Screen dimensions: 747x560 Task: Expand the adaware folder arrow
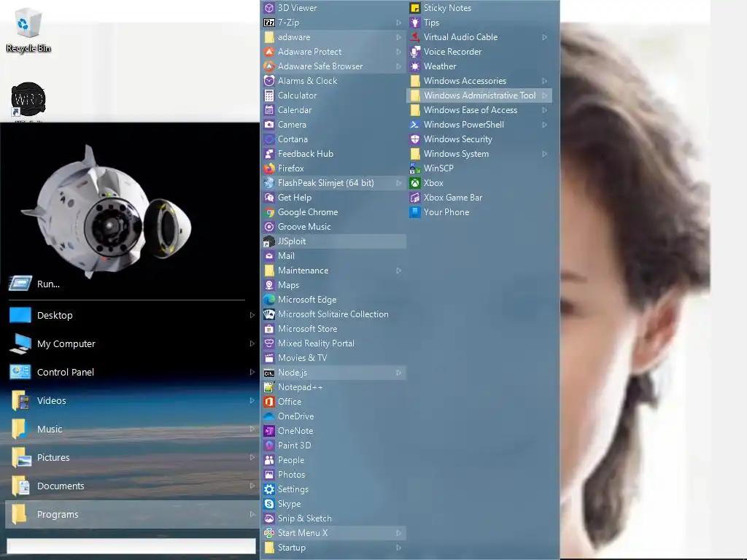(x=399, y=37)
